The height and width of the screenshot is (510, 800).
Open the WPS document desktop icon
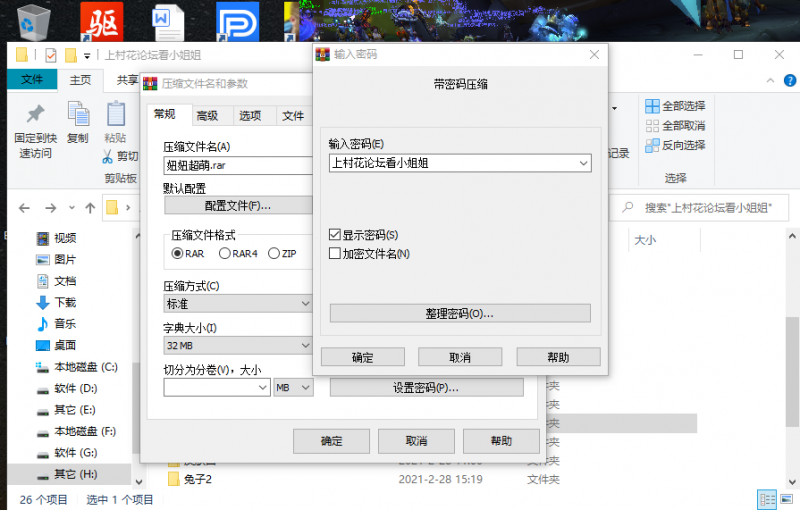point(165,20)
